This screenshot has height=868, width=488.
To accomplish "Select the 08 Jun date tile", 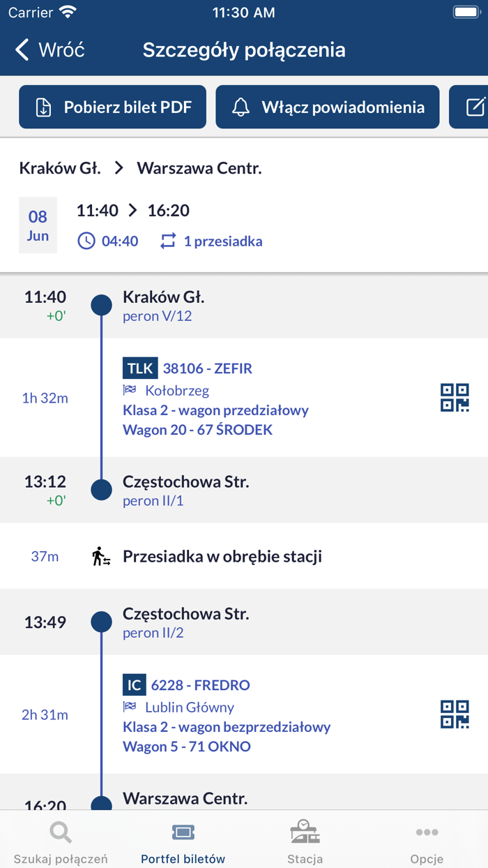I will [38, 225].
